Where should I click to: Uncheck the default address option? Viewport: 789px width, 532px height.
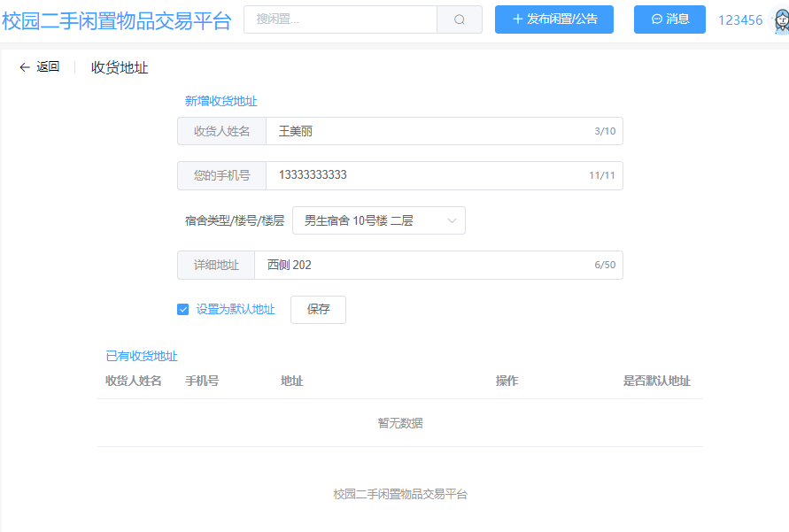tap(182, 310)
